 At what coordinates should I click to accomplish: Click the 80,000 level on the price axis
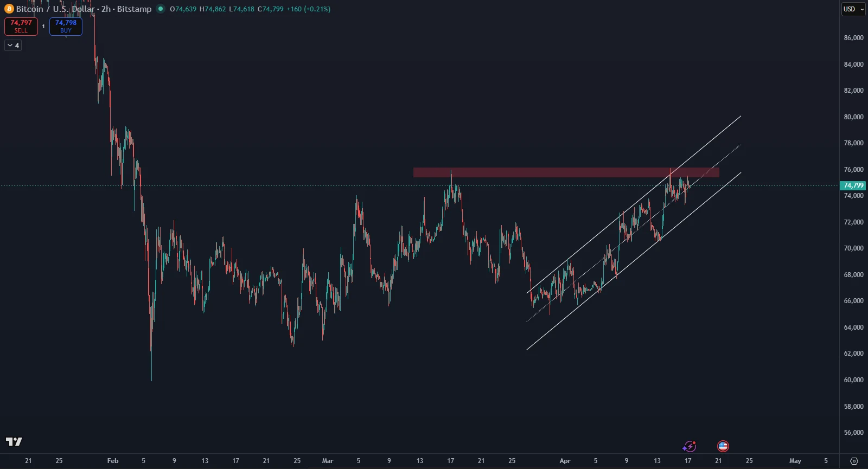[x=853, y=117]
